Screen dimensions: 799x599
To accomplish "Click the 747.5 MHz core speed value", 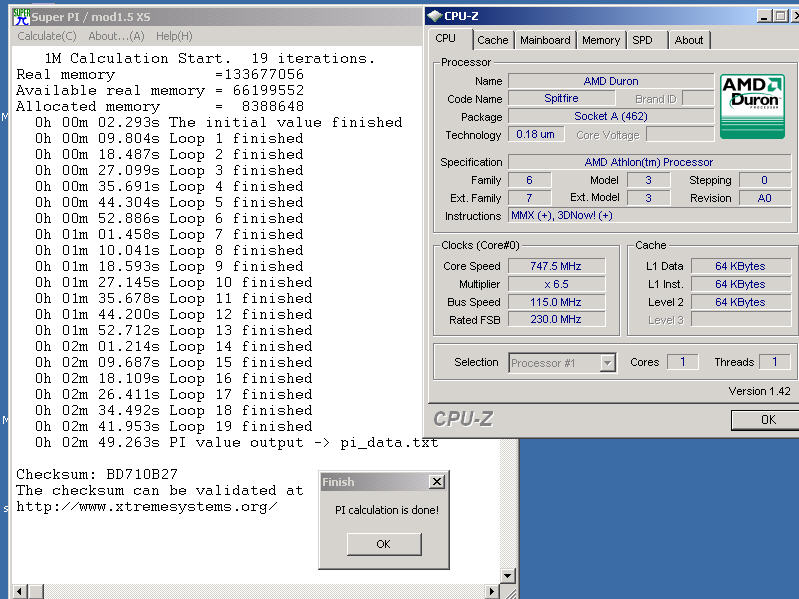I will click(x=556, y=266).
